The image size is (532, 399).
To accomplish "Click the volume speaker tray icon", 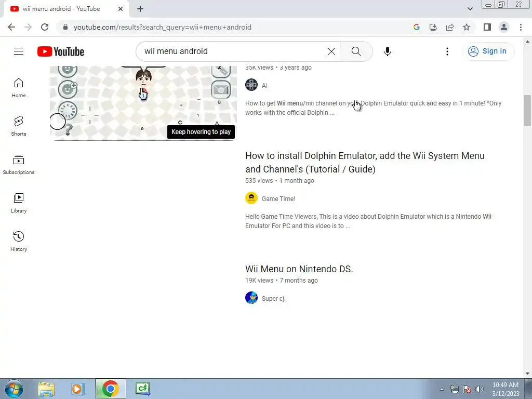I will [x=480, y=389].
